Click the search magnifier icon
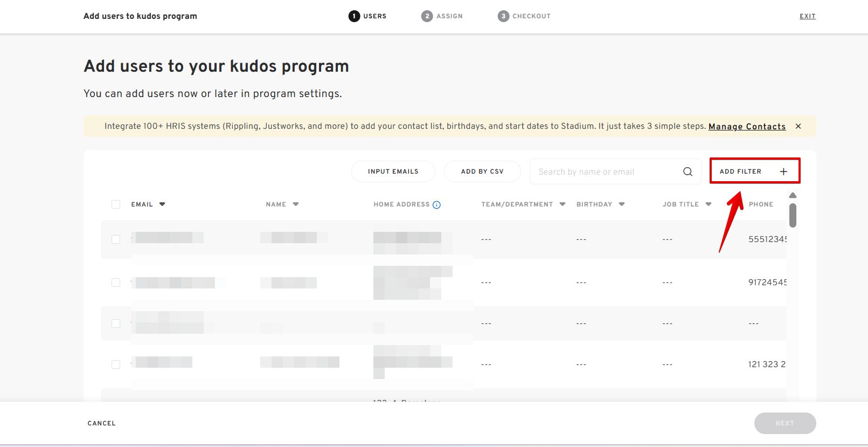Image resolution: width=868 pixels, height=447 pixels. [688, 171]
